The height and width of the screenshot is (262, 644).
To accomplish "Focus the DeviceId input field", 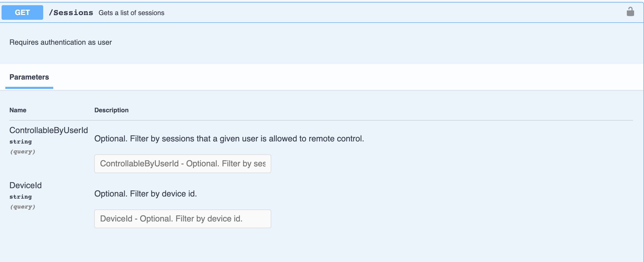I will coord(182,219).
